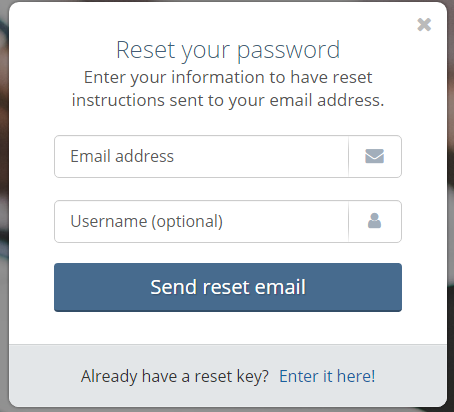Click the user silhouette icon beside the username field

coord(374,221)
